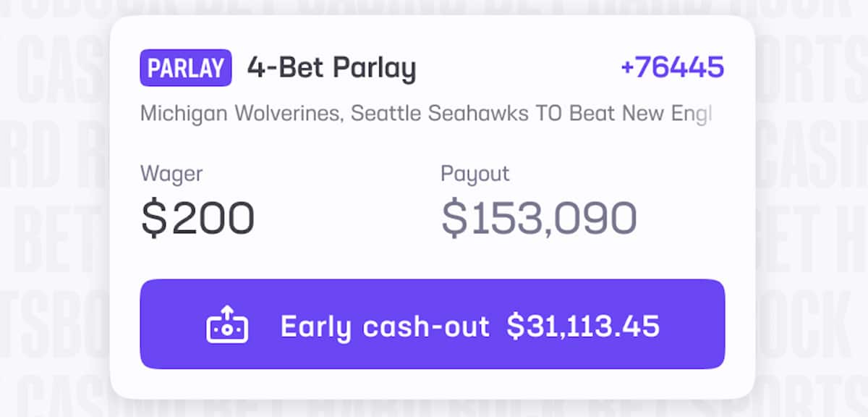868x417 pixels.
Task: Select the $200 wager amount
Action: pos(197,218)
